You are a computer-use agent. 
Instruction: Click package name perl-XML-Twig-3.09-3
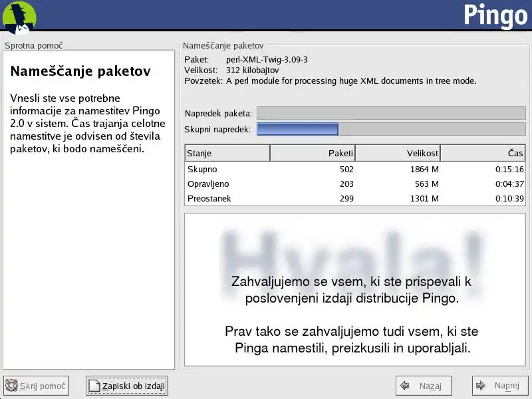point(267,60)
